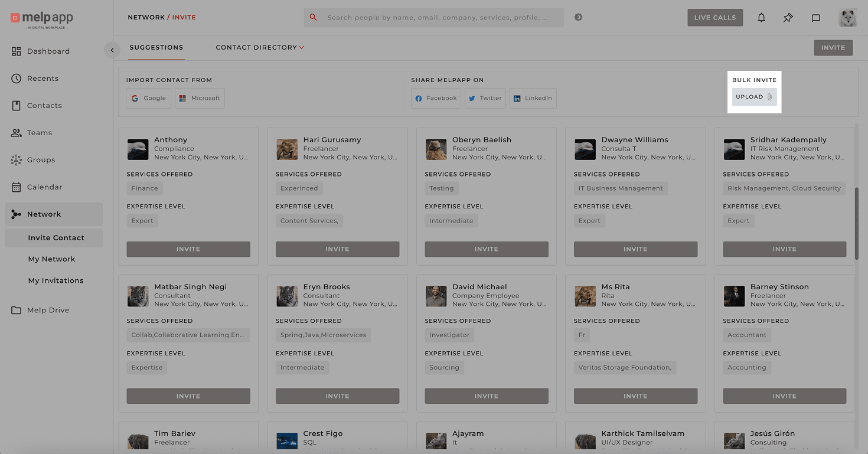
Task: Switch to the Suggestions tab
Action: pyautogui.click(x=156, y=47)
